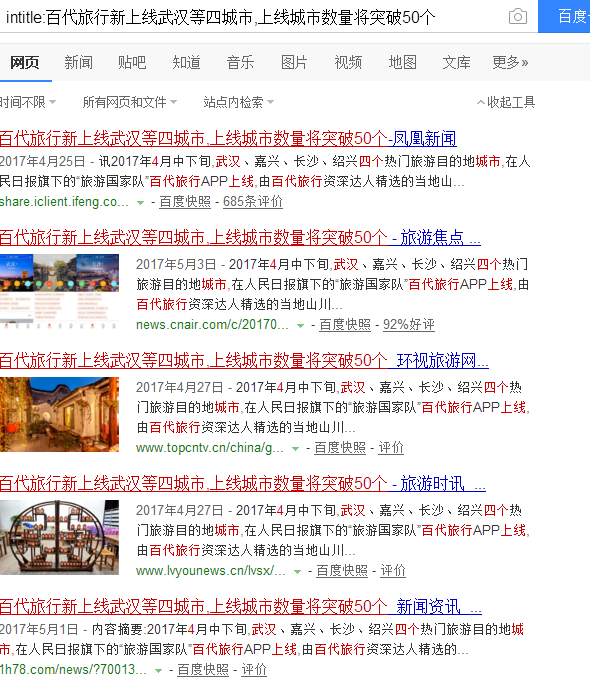Open dropdown arrow next to share.iclient.ifeng.co URL
This screenshot has height=690, width=590.
(x=140, y=203)
